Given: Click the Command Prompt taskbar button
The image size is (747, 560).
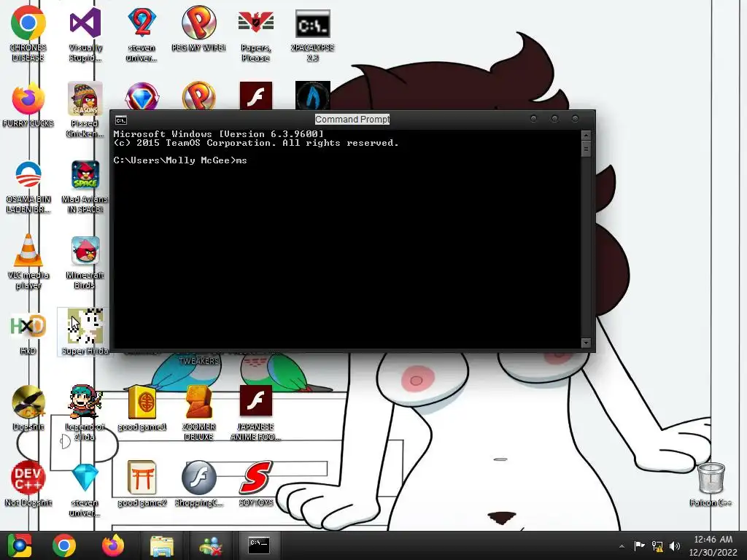Looking at the screenshot, I should click(x=259, y=545).
